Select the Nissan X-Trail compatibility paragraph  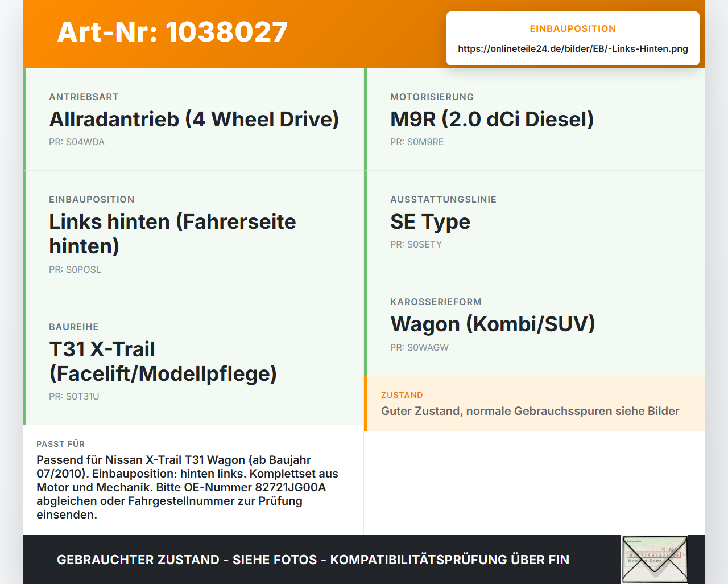tap(188, 487)
